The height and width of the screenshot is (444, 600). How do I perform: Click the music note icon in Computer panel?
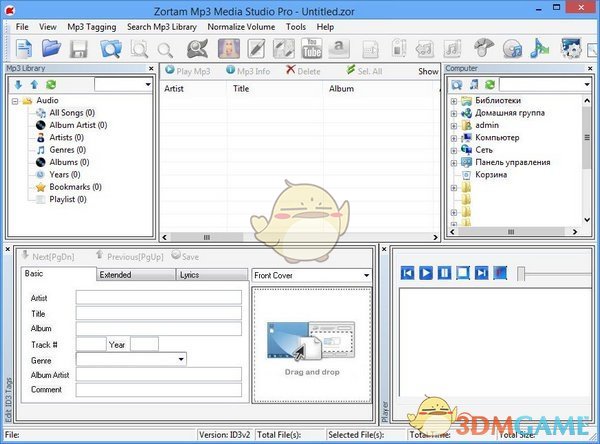474,85
